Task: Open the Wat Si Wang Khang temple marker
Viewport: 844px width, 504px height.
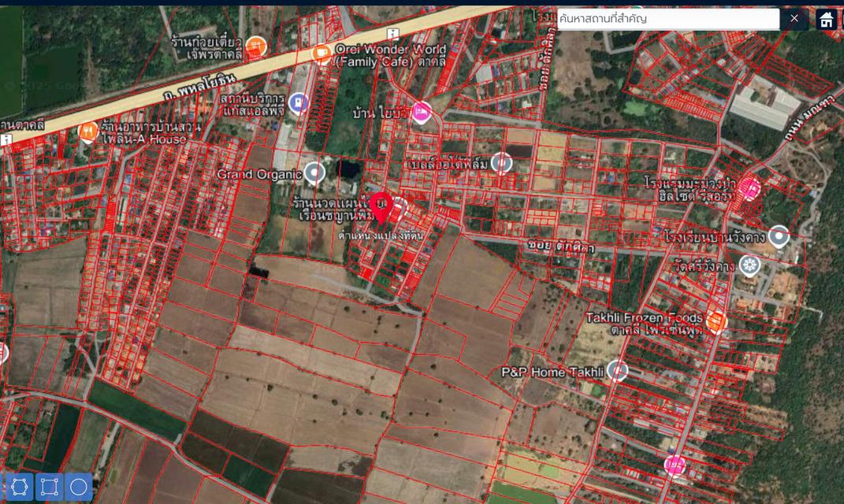Action: (x=749, y=265)
